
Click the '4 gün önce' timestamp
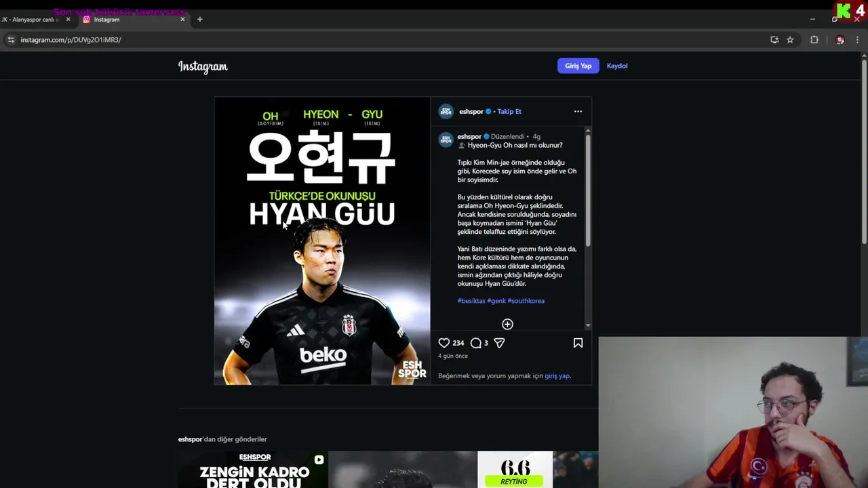(453, 356)
